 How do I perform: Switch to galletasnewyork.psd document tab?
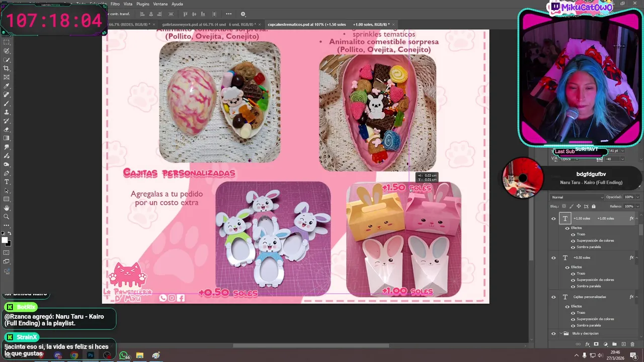(209, 24)
